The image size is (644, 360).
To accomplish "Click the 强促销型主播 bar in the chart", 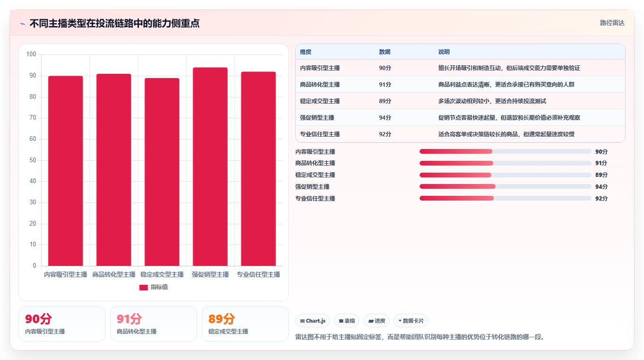I will click(210, 167).
